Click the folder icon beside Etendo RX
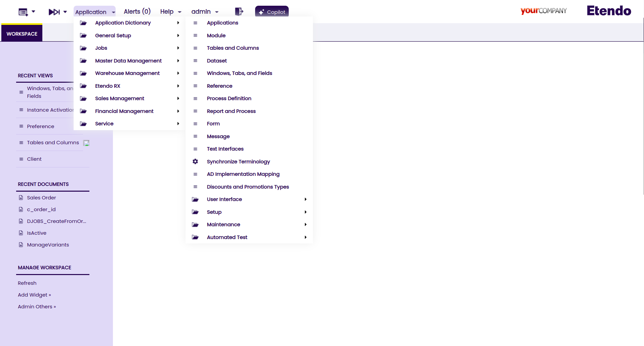644x346 pixels. (x=83, y=86)
